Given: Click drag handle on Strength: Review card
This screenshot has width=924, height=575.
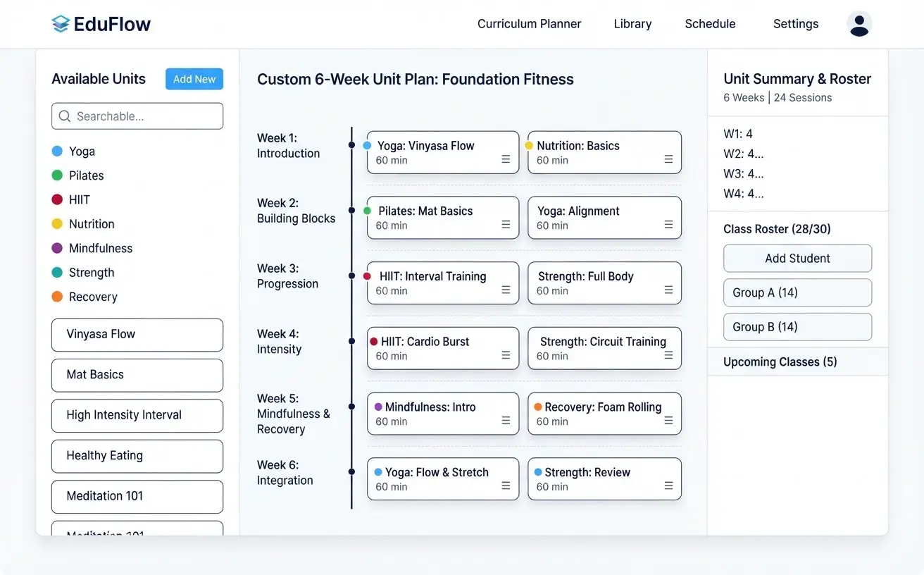Looking at the screenshot, I should pos(668,486).
